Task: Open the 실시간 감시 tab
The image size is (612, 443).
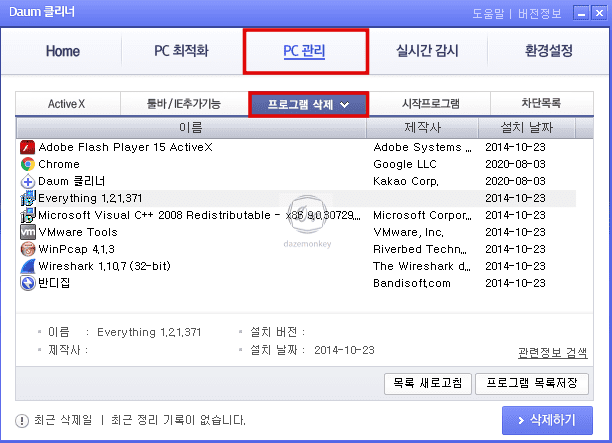Action: [x=427, y=51]
